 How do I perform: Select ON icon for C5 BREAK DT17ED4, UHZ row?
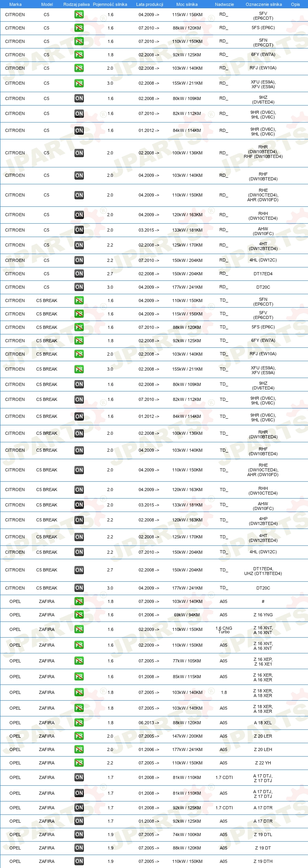click(x=79, y=570)
